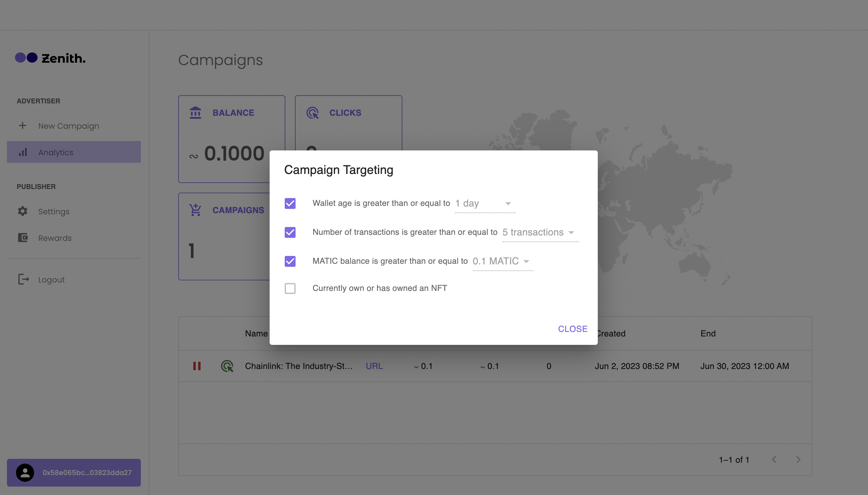Close the Campaign Targeting dialog
Image resolution: width=868 pixels, height=495 pixels.
pos(572,329)
